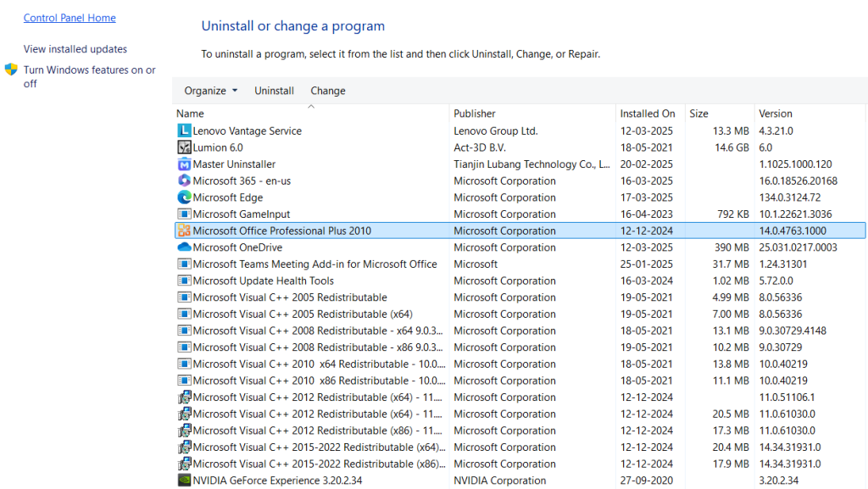
Task: Click the Microsoft OneDrive cloud icon
Action: click(184, 247)
